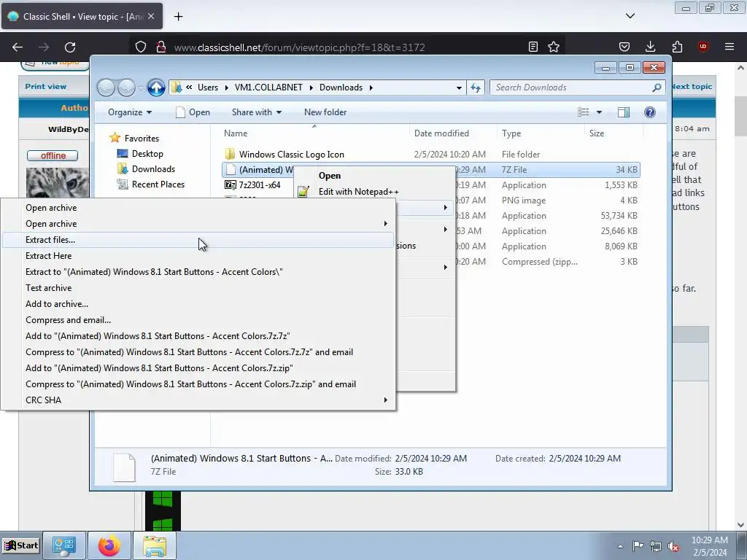This screenshot has height=560, width=747.
Task: Click uBlock Origin toolbar icon
Action: click(703, 47)
